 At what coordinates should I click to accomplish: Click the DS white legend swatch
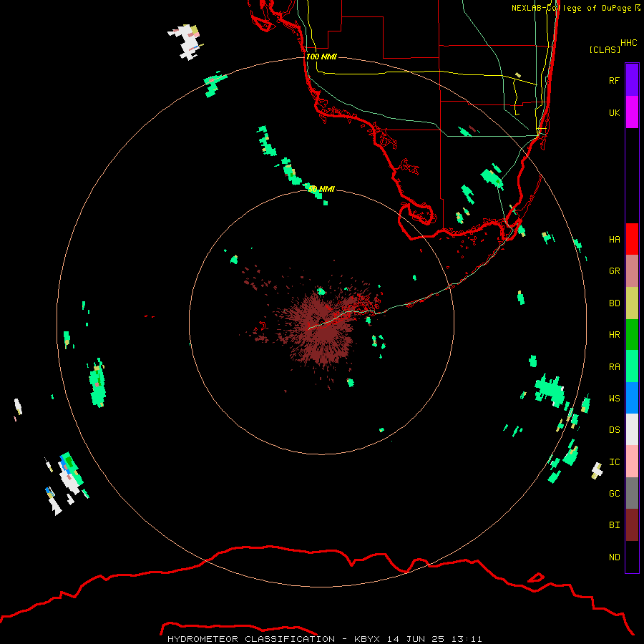(632, 429)
